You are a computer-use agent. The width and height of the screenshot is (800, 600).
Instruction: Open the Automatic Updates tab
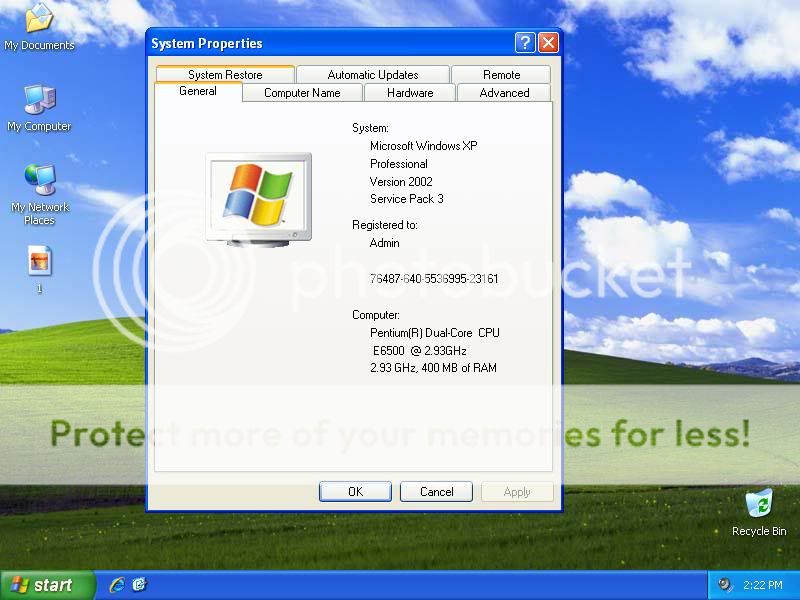tap(373, 74)
